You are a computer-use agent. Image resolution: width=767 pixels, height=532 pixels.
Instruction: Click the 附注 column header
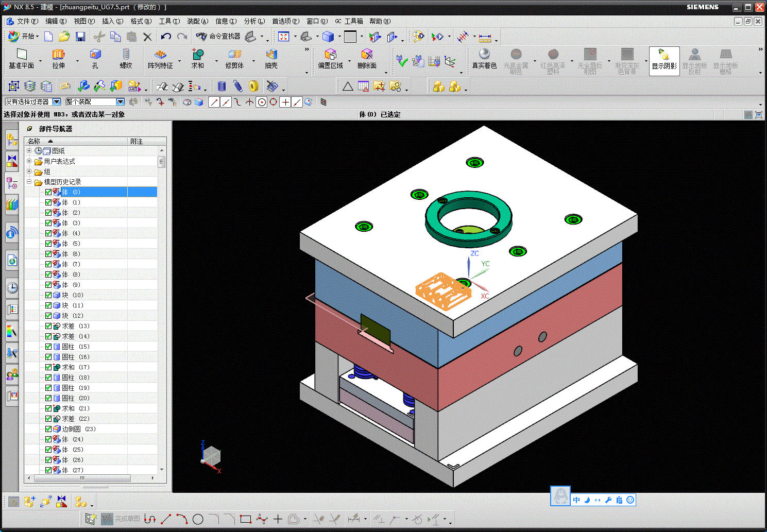click(x=147, y=141)
